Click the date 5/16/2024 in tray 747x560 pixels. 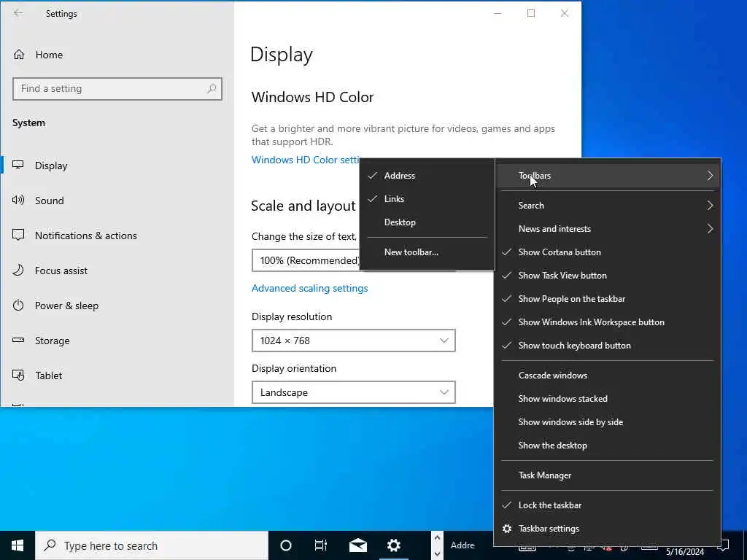[684, 552]
